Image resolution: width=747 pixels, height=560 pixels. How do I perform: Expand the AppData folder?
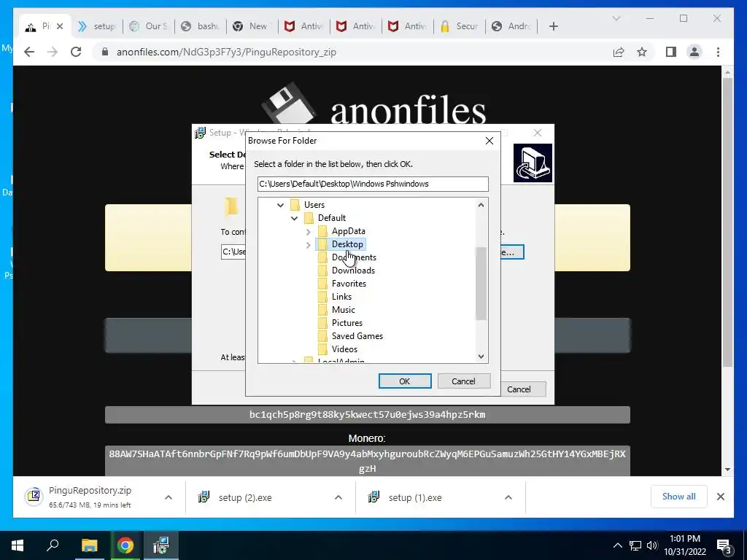309,231
